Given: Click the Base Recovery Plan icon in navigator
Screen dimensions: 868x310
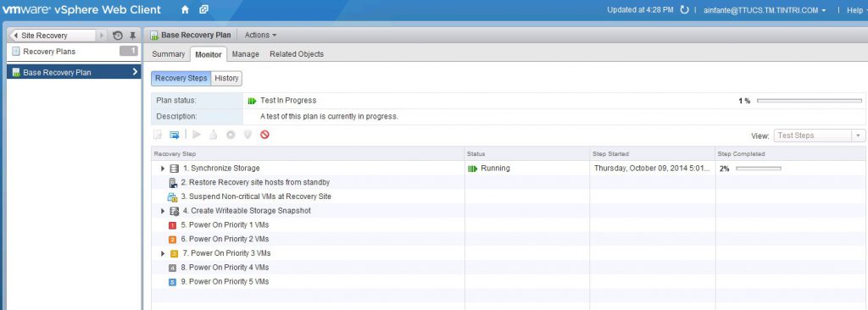Looking at the screenshot, I should (x=16, y=73).
